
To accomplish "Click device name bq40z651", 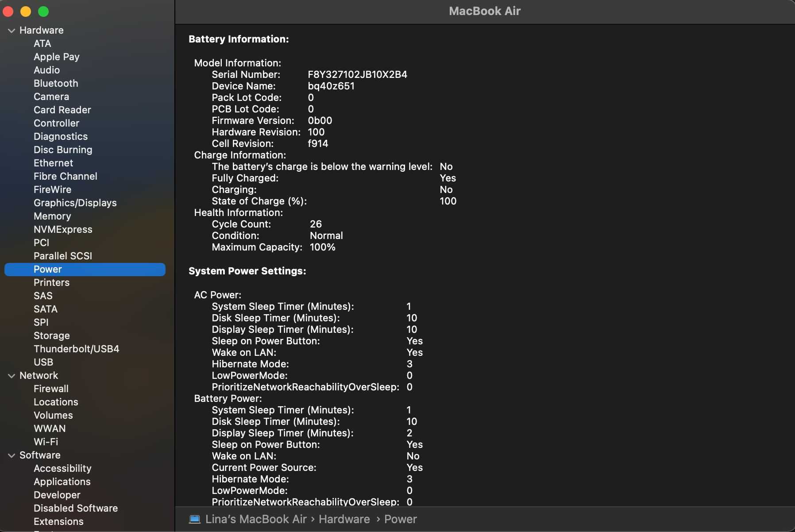I will 331,86.
